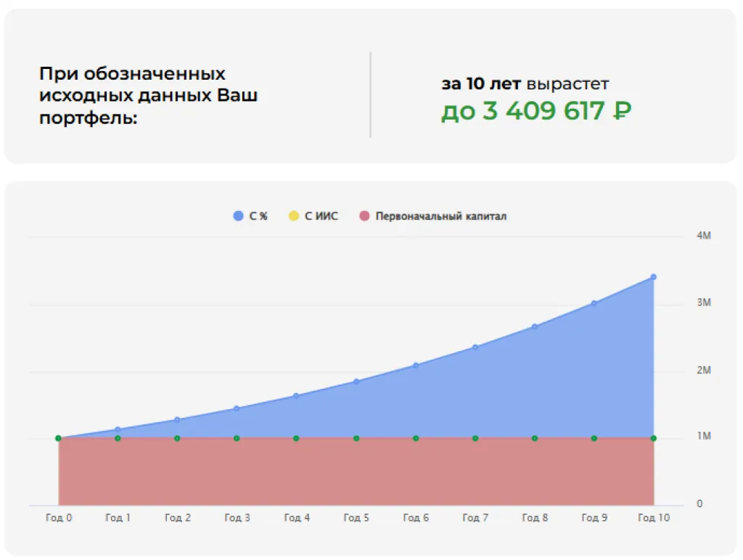Click the blue data point at Год 3
The height and width of the screenshot is (560, 743).
(237, 408)
